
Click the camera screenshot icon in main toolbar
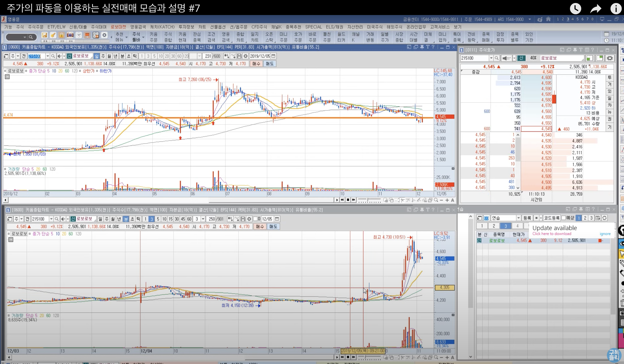tap(70, 35)
